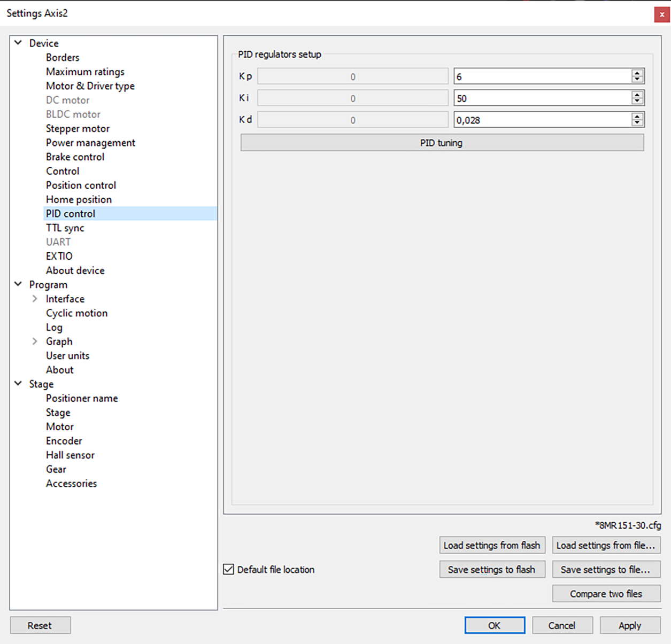Open Home position settings
Image resolution: width=671 pixels, height=644 pixels.
pos(79,199)
